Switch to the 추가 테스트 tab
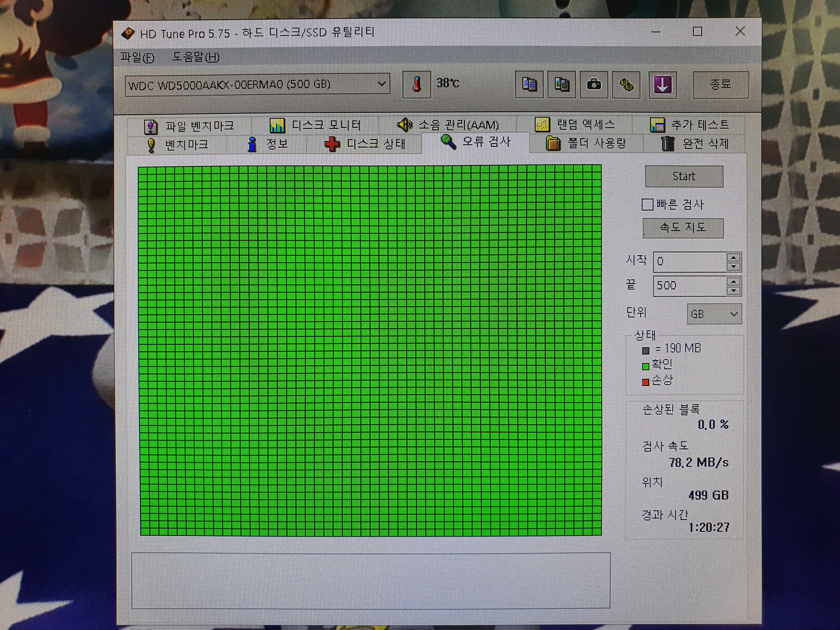840x630 pixels. [x=689, y=124]
